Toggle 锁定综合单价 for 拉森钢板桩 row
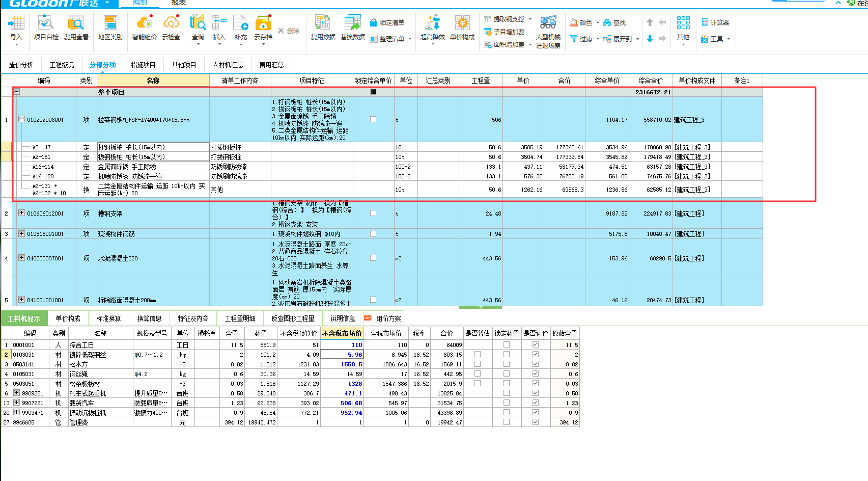The image size is (868, 481). [x=373, y=119]
